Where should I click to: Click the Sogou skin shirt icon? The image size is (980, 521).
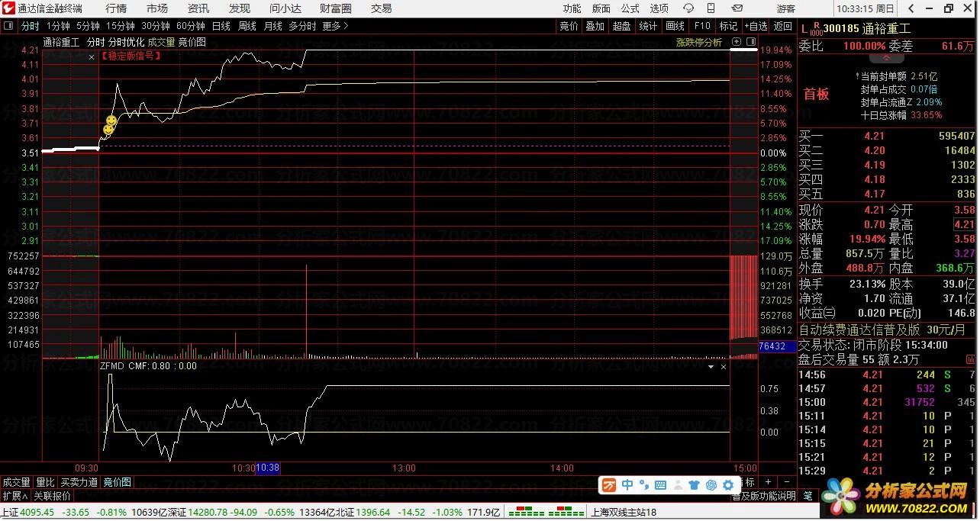694,484
